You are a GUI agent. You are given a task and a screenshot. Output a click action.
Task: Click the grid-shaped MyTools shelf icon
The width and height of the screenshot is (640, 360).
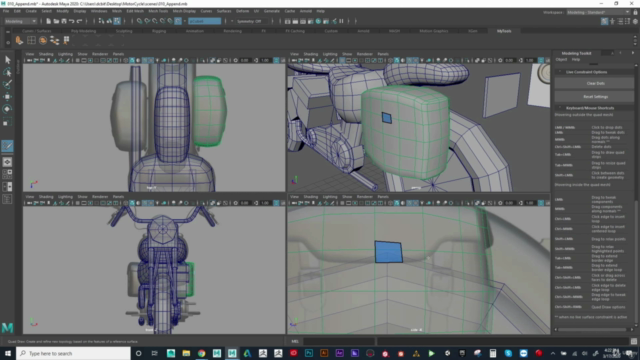[31, 40]
